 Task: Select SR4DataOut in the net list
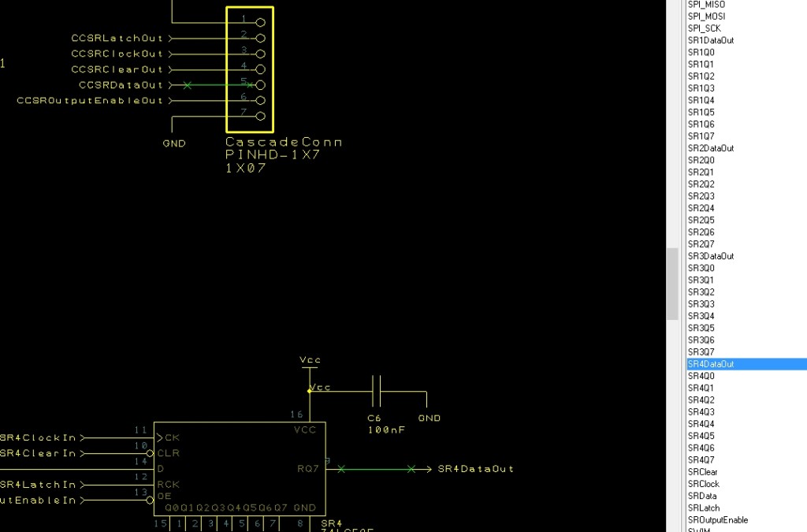coord(711,364)
